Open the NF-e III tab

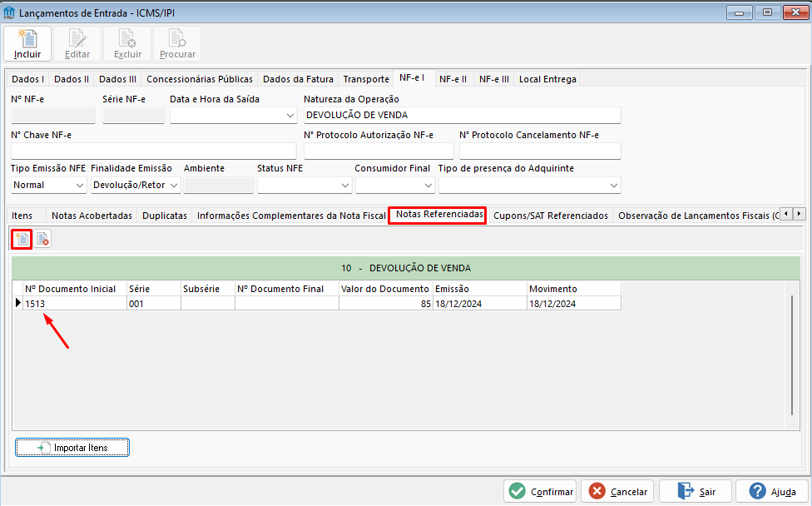pos(494,79)
